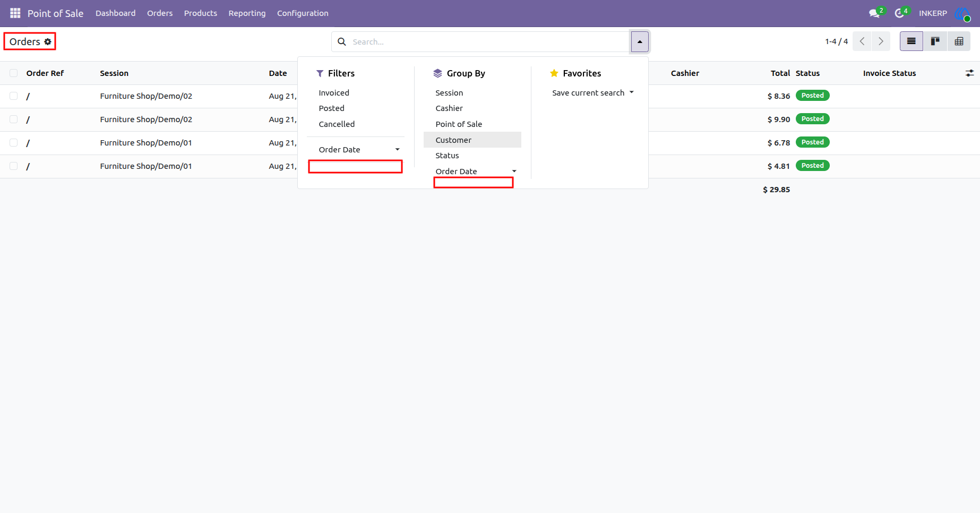
Task: Open the Products menu
Action: 201,13
